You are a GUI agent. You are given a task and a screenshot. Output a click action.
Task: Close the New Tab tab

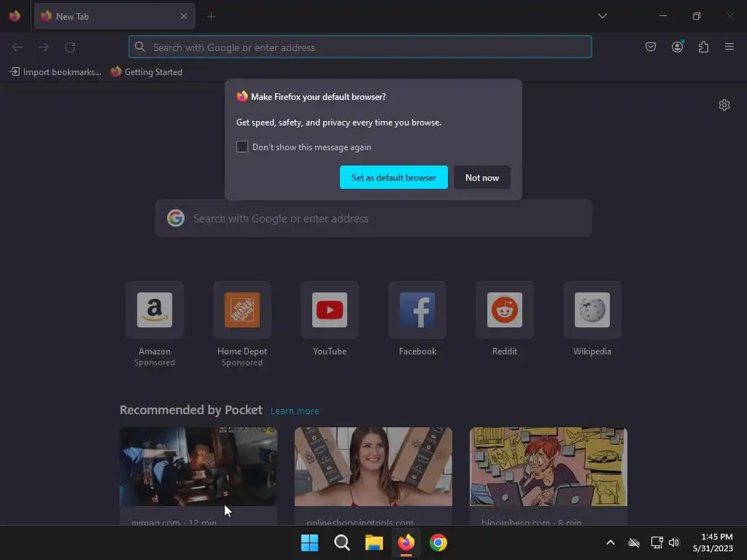click(184, 16)
